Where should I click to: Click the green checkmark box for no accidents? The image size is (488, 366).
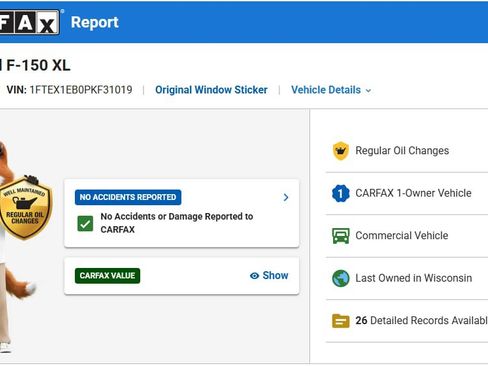pyautogui.click(x=85, y=223)
